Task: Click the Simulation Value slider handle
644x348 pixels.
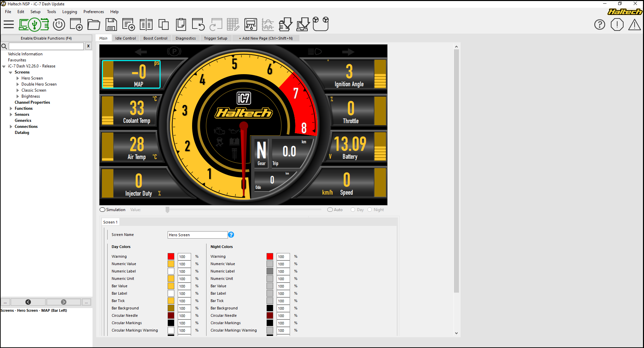Action: 167,210
